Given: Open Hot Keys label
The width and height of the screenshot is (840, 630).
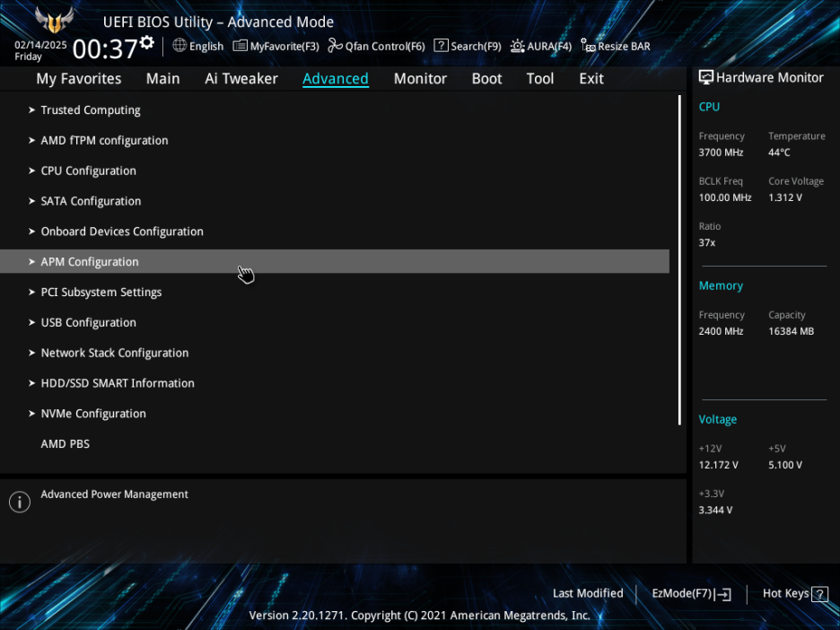Looking at the screenshot, I should point(785,593).
